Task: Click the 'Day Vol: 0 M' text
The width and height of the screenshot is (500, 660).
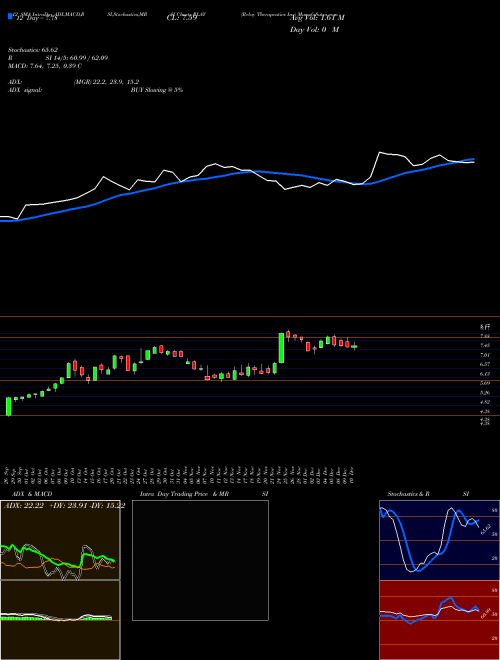Action: coord(314,30)
